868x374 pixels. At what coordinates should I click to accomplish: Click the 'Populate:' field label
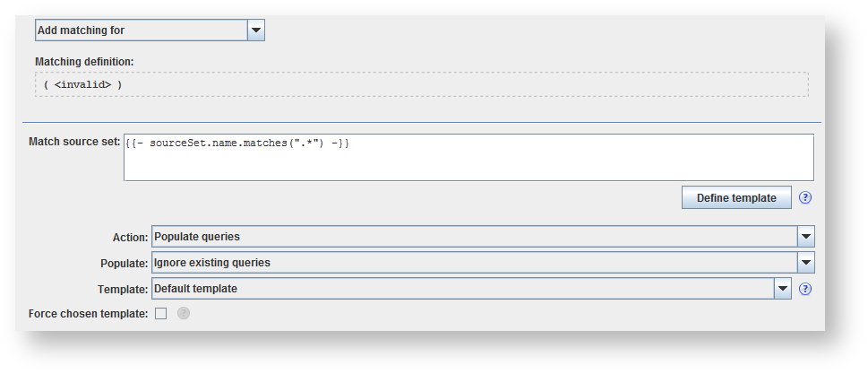coord(125,264)
